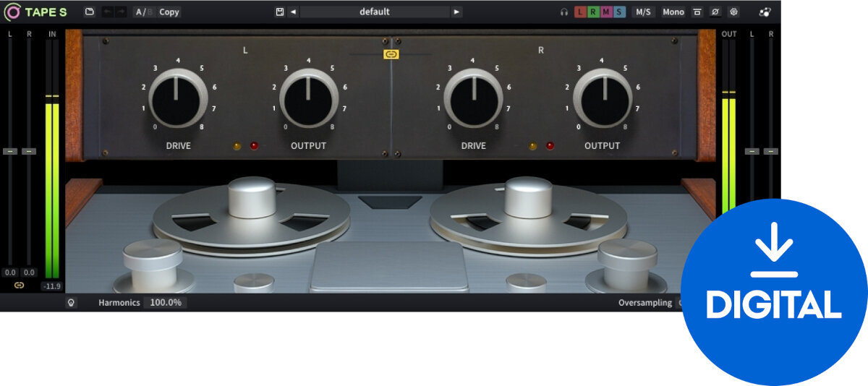The width and height of the screenshot is (868, 386).
Task: Click the right channel yellow LED
Action: point(533,146)
